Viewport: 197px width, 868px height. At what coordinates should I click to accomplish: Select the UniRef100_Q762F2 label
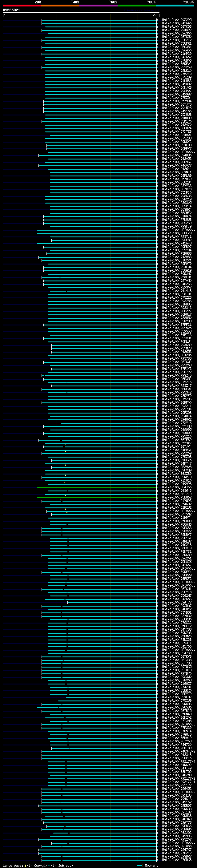pyautogui.click(x=177, y=853)
